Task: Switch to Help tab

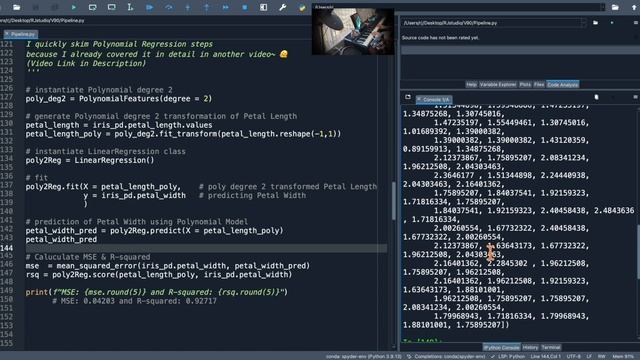Action: 471,84
